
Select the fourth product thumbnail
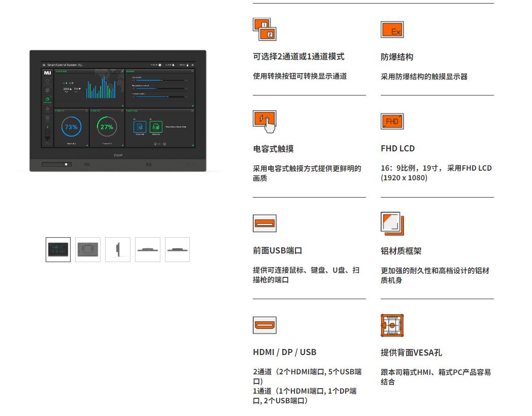(x=148, y=250)
